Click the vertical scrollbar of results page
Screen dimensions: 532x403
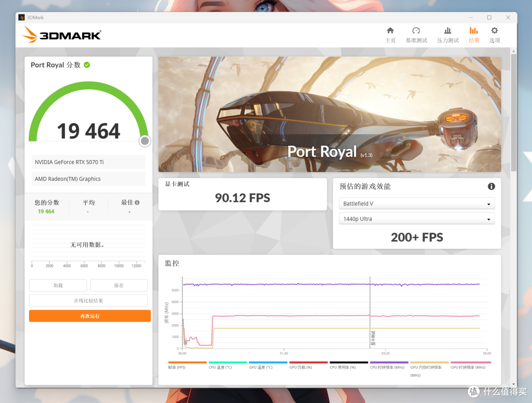[514, 112]
